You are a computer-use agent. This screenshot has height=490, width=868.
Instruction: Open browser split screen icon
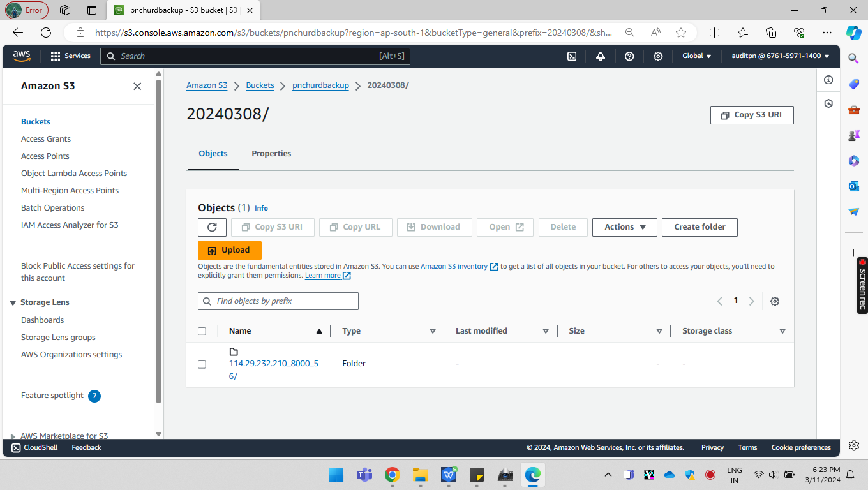pos(715,33)
